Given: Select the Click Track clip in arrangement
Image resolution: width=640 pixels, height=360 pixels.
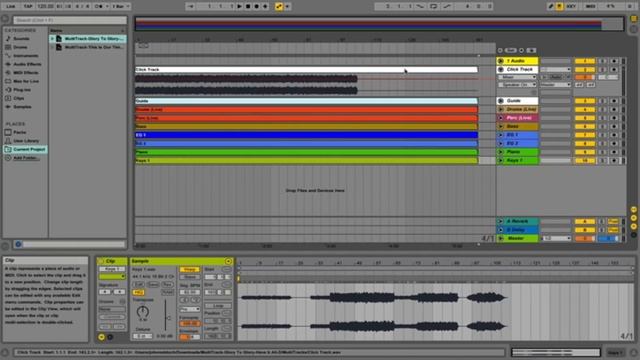Looking at the screenshot, I should click(306, 70).
